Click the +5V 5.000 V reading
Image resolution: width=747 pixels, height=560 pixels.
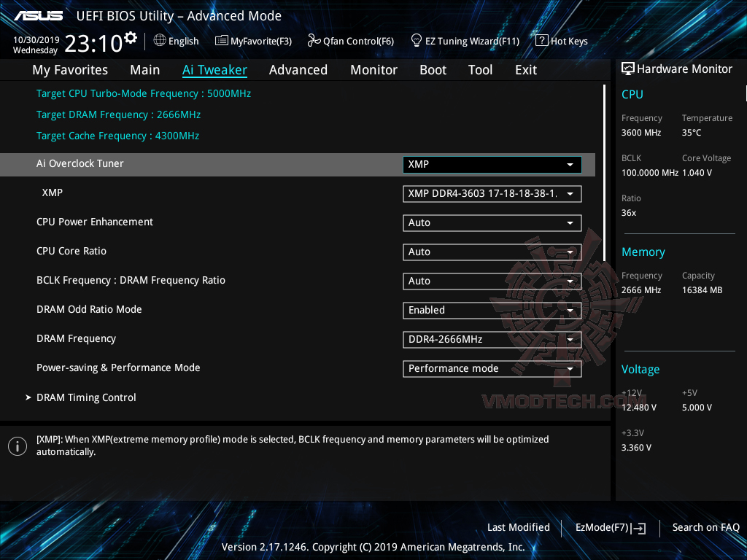[x=697, y=408]
